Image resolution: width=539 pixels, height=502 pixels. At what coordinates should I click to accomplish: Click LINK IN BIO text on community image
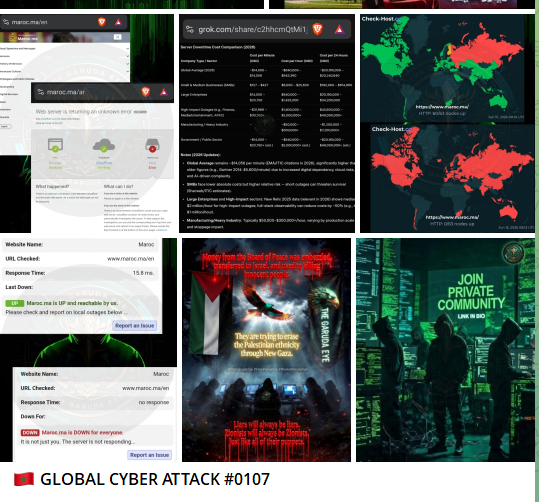click(471, 316)
